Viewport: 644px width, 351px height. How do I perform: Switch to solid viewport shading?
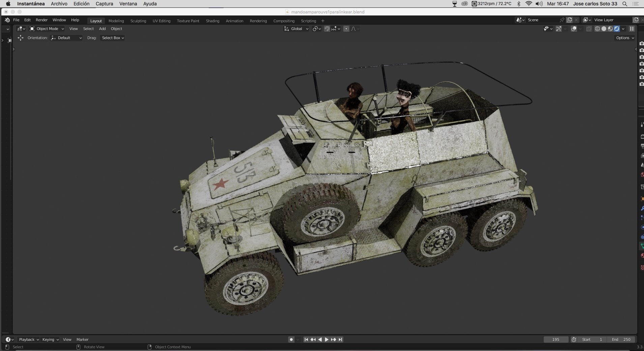click(604, 29)
